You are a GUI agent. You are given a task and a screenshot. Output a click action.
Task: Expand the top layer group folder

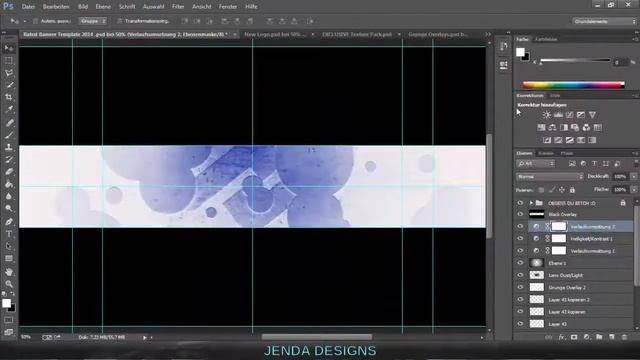pos(531,203)
